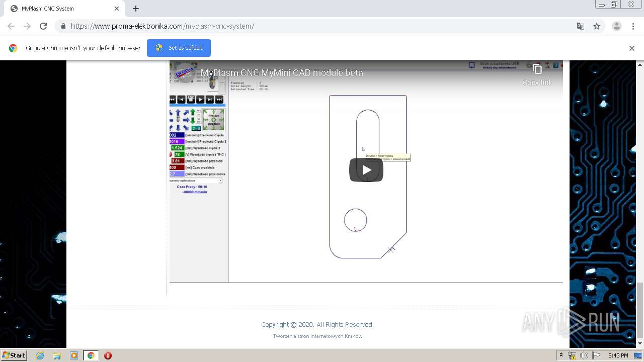
Task: Click Set as default browser button
Action: [179, 48]
